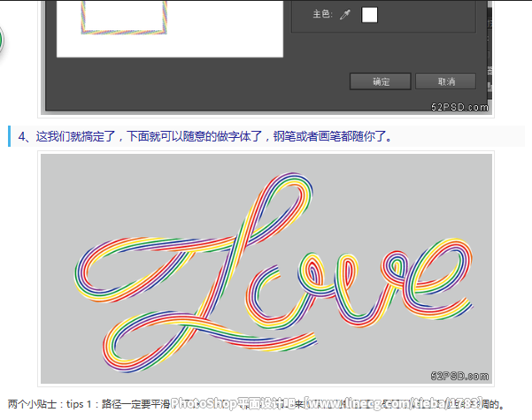Click the eyedropper icon beside 主色

pyautogui.click(x=345, y=14)
